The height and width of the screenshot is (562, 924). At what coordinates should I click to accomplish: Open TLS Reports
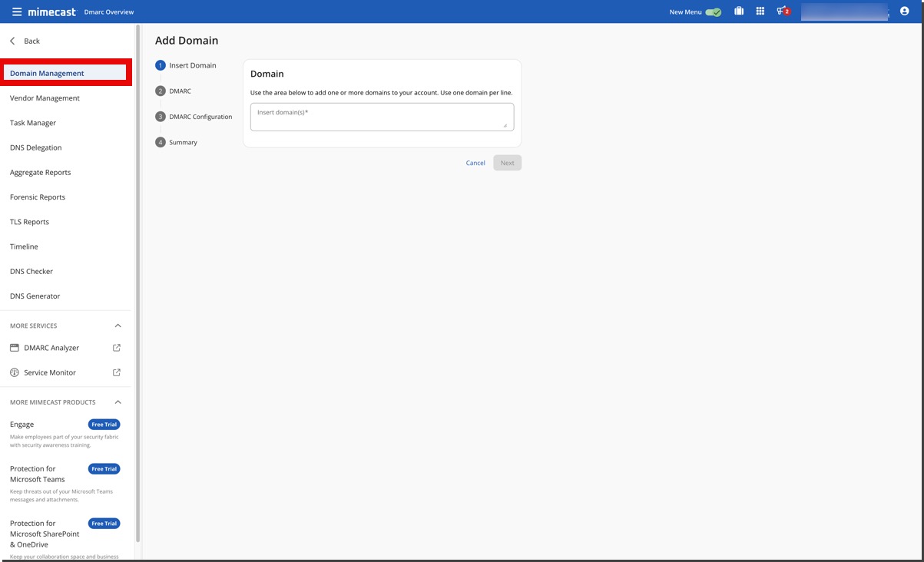(x=29, y=222)
